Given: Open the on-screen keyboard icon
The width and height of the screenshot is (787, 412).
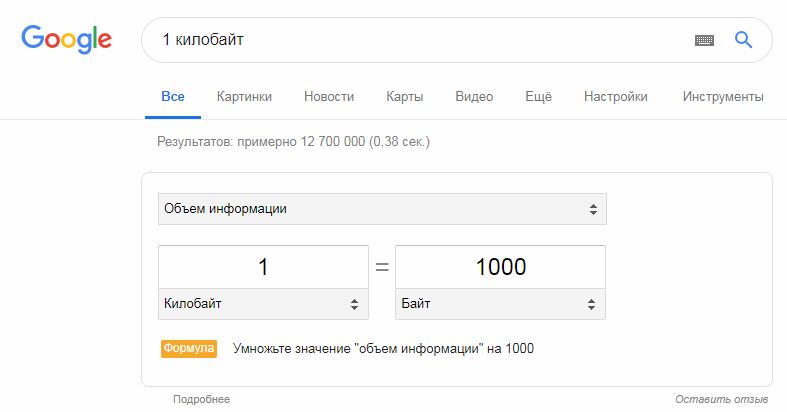Looking at the screenshot, I should pyautogui.click(x=704, y=40).
